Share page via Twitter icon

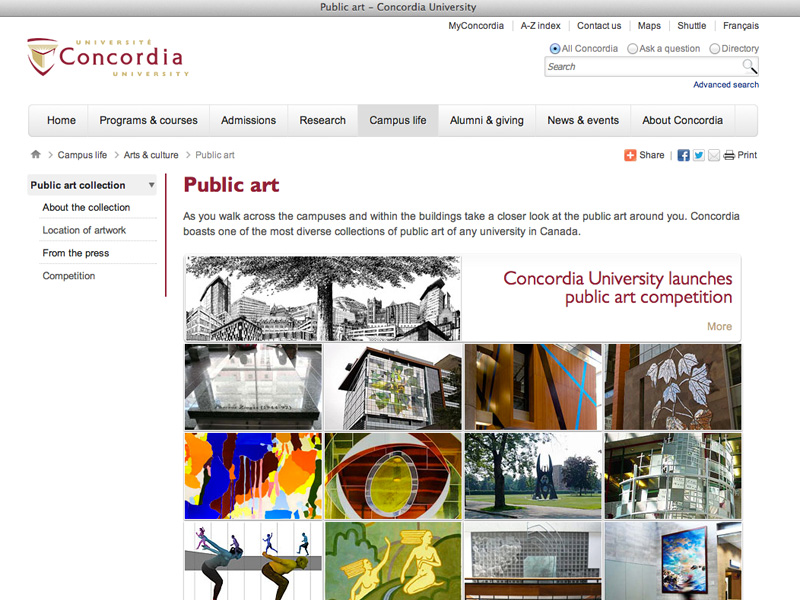click(x=699, y=155)
